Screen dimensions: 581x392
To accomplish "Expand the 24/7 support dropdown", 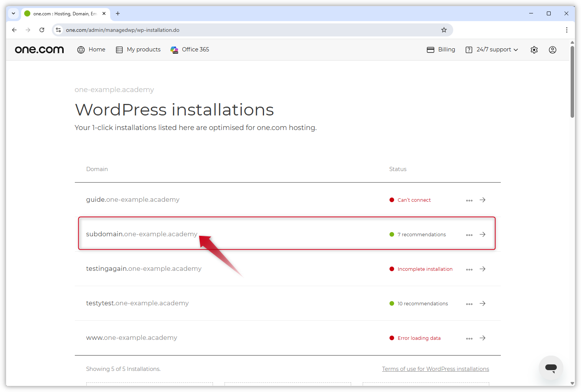I will tap(516, 50).
